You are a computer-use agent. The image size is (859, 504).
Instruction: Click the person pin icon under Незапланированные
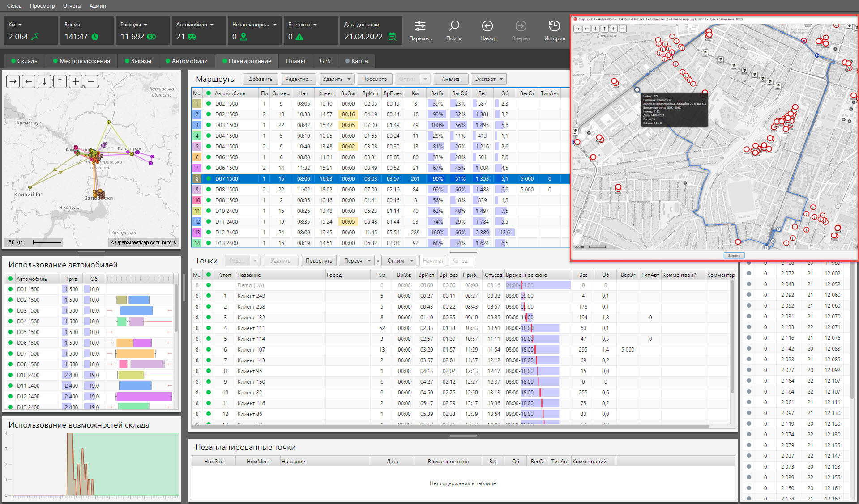pos(244,37)
